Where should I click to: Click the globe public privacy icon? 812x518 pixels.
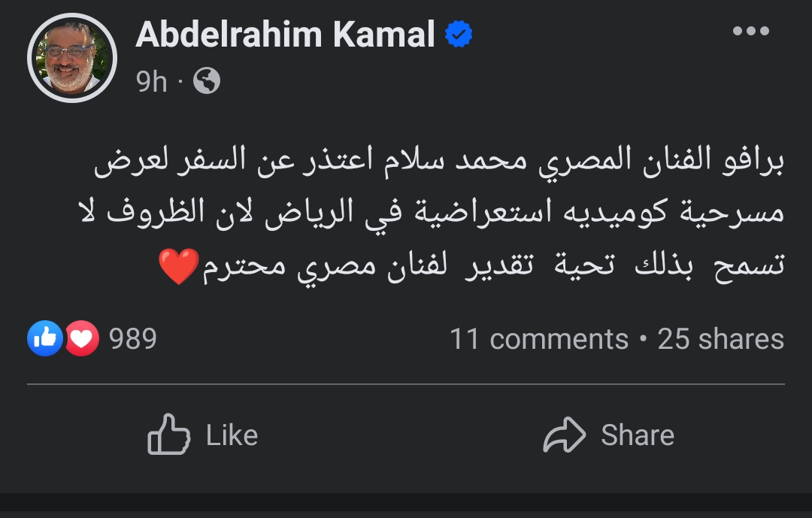pyautogui.click(x=207, y=81)
